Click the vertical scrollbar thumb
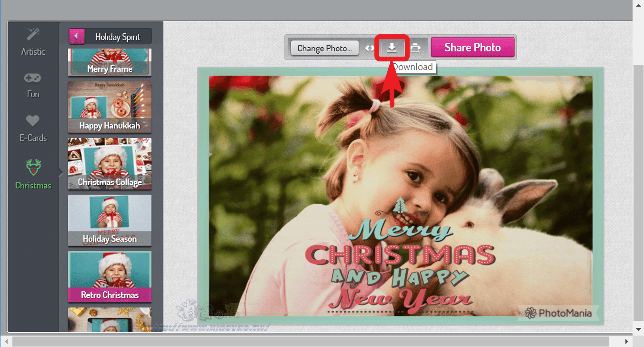644x347 pixels. pos(639,192)
